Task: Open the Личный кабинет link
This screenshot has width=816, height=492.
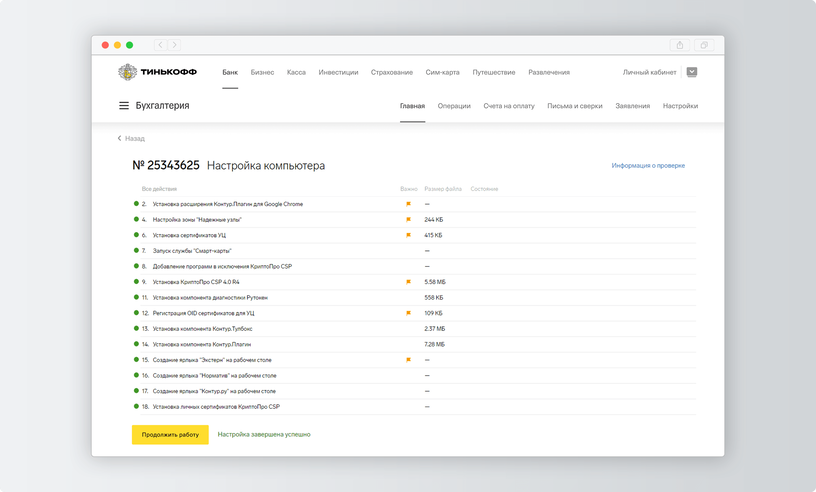Action: point(649,72)
